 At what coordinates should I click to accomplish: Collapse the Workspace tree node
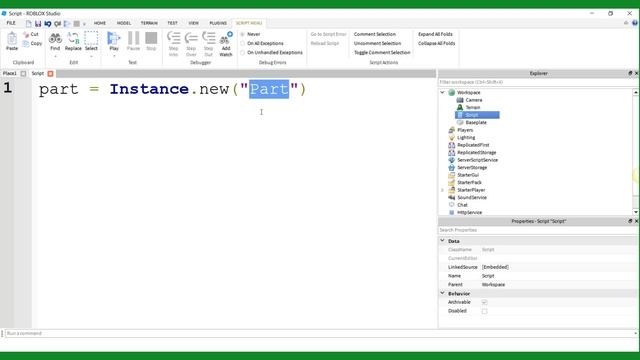click(442, 93)
